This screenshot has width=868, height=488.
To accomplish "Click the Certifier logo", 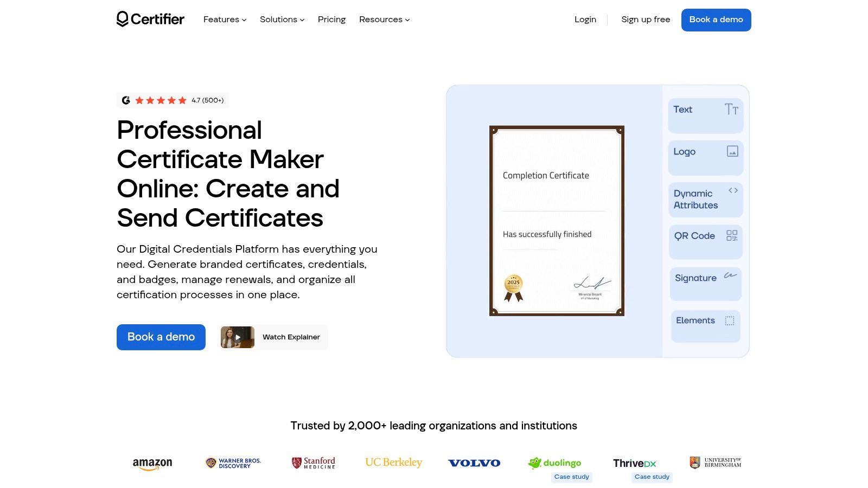I will click(150, 19).
